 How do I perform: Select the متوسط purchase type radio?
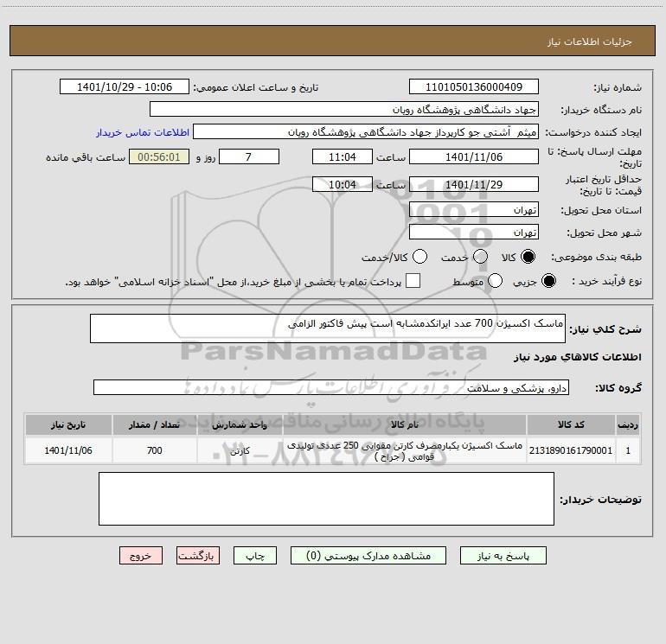click(495, 281)
